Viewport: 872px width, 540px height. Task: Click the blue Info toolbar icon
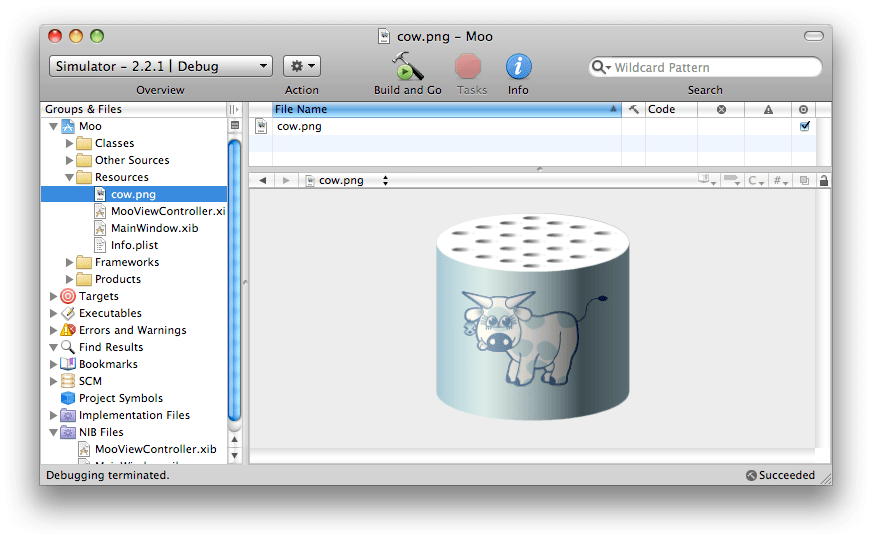click(x=518, y=67)
